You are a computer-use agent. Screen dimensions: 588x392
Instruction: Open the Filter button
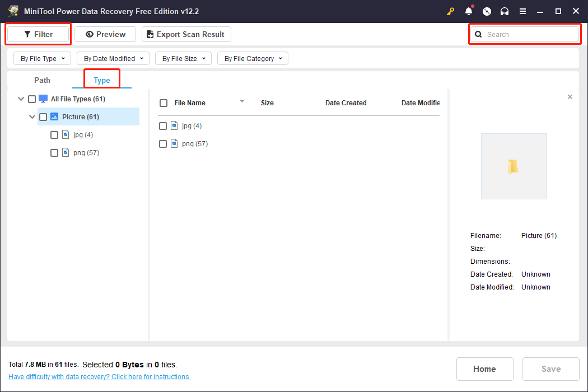pyautogui.click(x=38, y=34)
